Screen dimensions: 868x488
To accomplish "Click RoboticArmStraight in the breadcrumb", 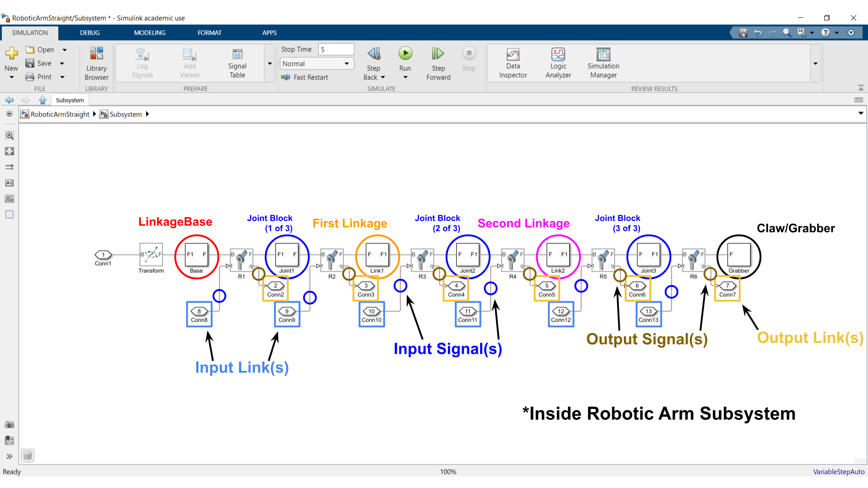I will 60,114.
